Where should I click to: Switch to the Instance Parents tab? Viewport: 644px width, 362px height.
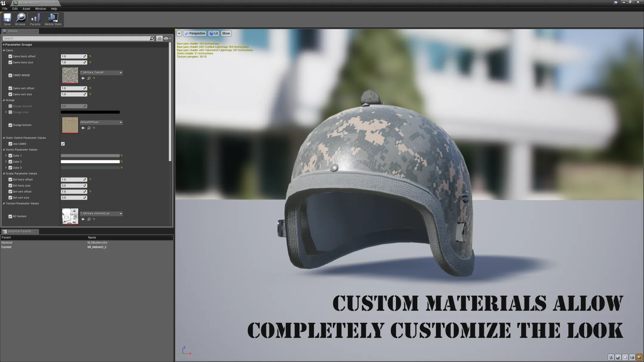point(19,232)
